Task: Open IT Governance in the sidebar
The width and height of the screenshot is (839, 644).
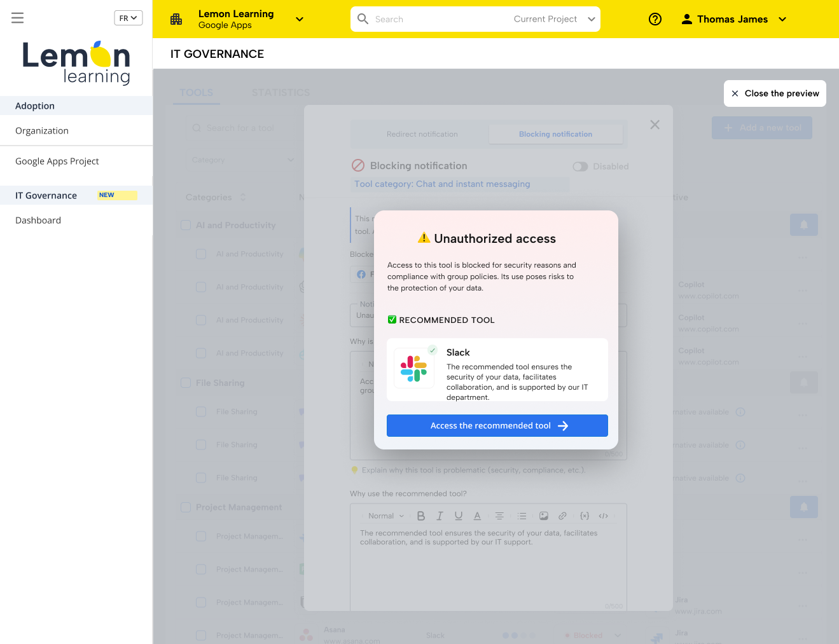Action: point(46,195)
